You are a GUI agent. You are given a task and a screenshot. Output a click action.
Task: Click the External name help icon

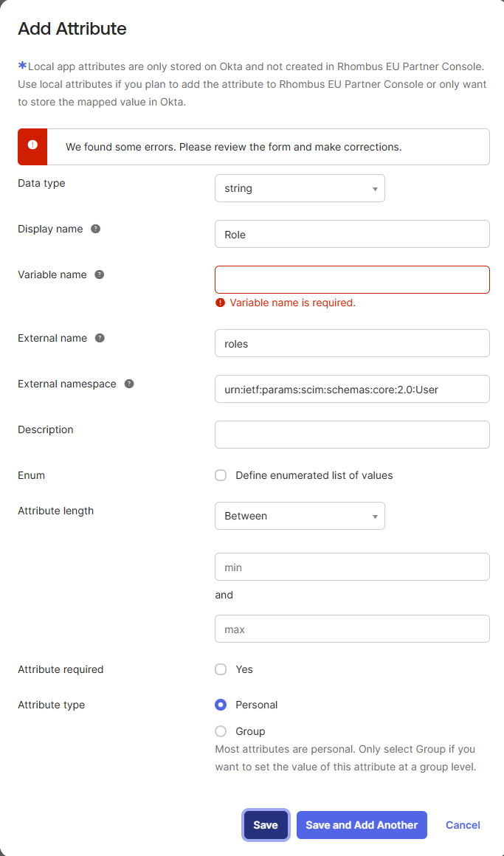[100, 338]
